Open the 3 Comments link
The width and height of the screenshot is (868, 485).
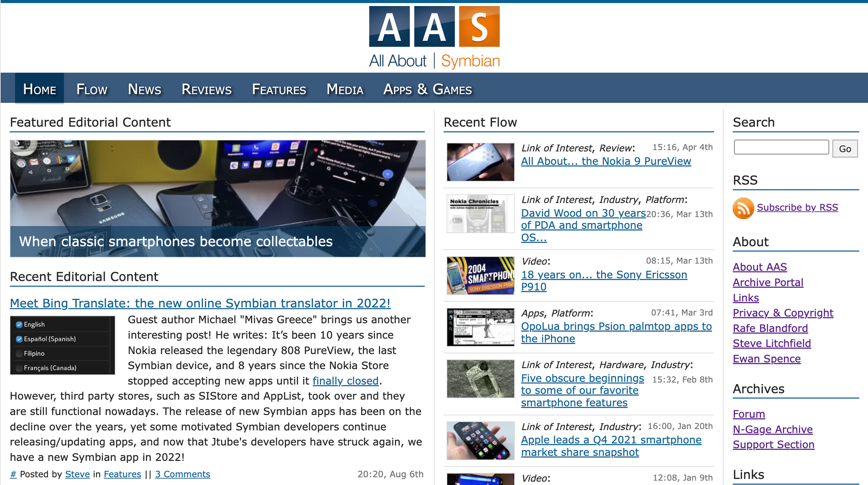point(182,474)
